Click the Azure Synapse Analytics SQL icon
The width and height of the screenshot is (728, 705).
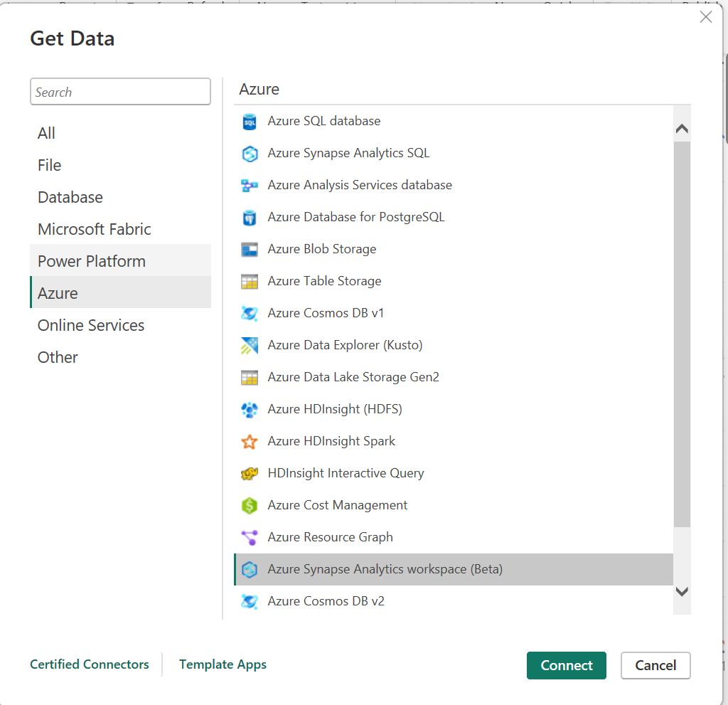click(x=251, y=153)
